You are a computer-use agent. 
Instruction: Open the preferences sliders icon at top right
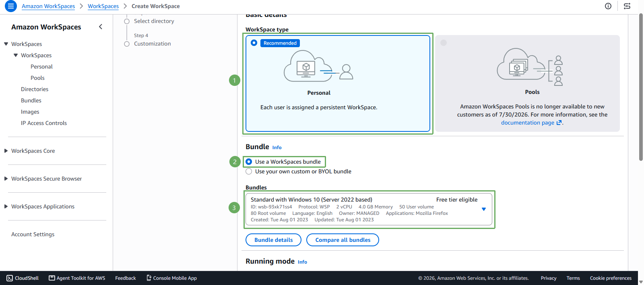[x=627, y=6]
